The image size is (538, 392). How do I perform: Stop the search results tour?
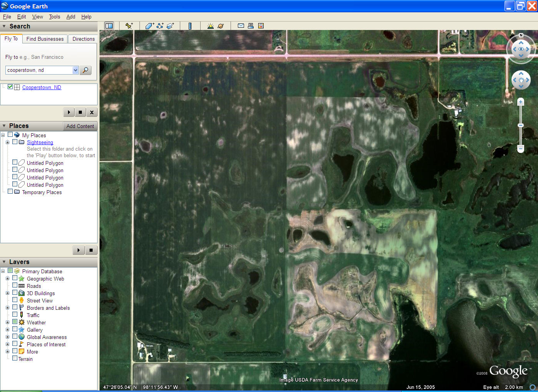(80, 112)
